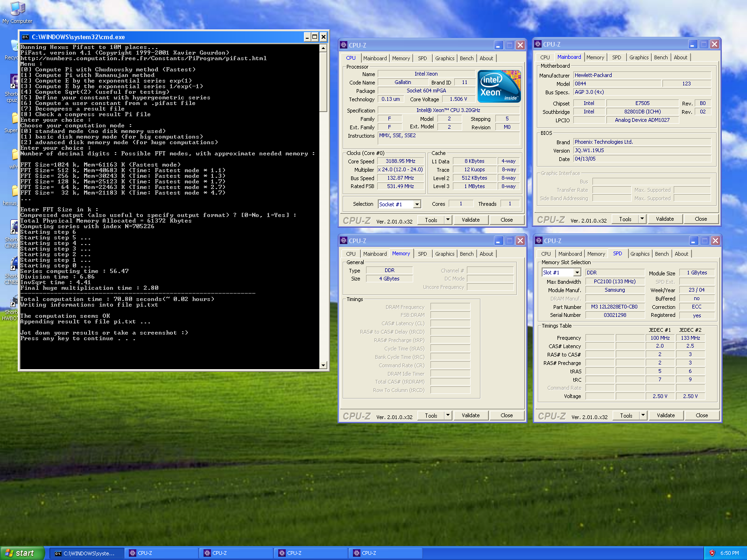This screenshot has height=560, width=747.
Task: Click the Module Manuf. field Samsung
Action: coord(614,290)
